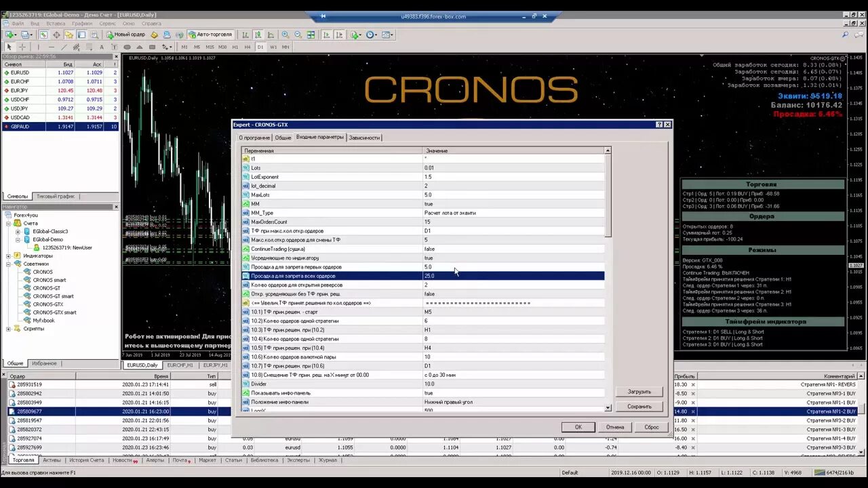Screen dimensions: 868x488
Task: Confirm the dialog with OK
Action: (578, 427)
